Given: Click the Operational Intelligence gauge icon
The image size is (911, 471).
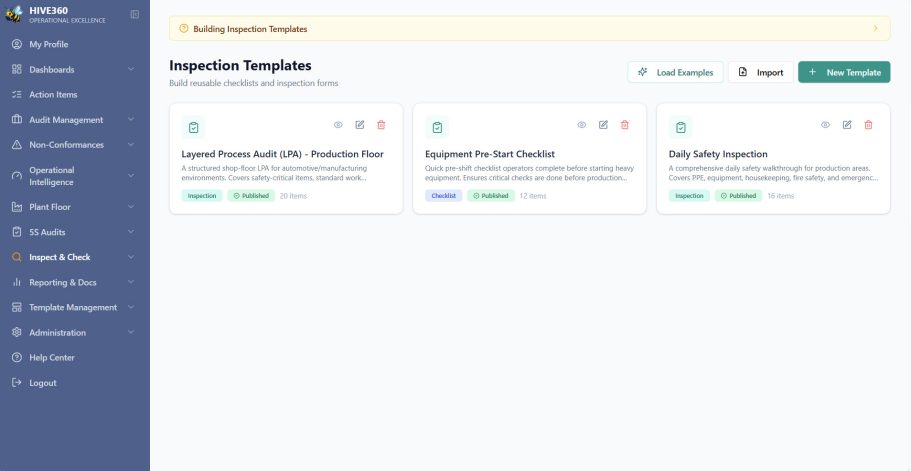Looking at the screenshot, I should point(17,175).
